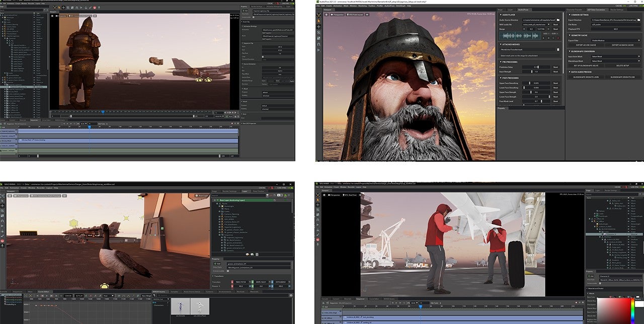644x324 pixels.
Task: Pick the Select tool in goose scene window
Action: click(3, 200)
